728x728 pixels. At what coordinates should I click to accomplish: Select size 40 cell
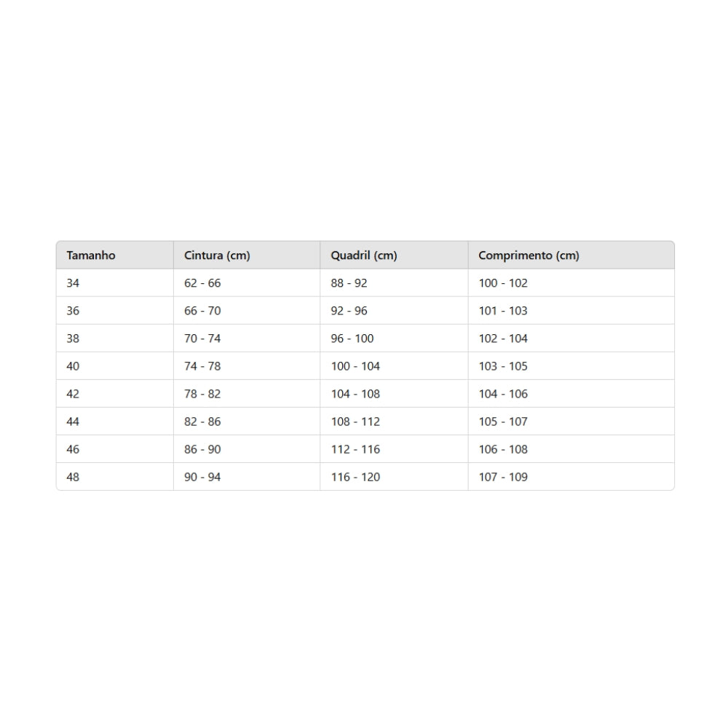click(73, 366)
